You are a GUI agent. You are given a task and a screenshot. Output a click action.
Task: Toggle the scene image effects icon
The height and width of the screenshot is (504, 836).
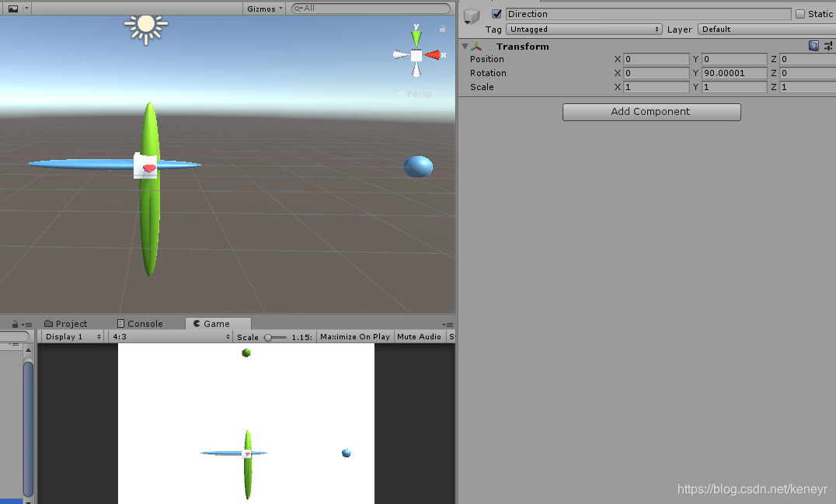pyautogui.click(x=13, y=9)
